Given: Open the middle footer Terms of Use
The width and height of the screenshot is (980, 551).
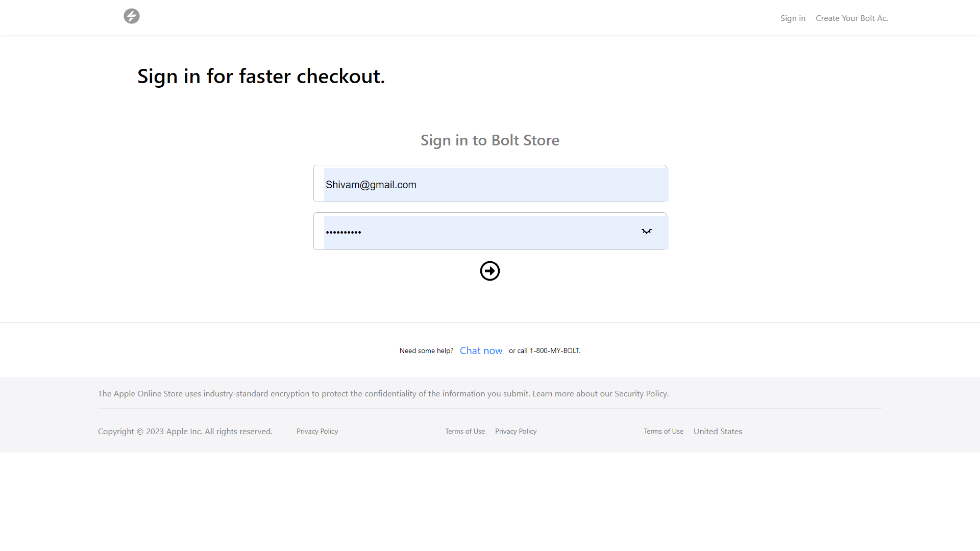Looking at the screenshot, I should click(x=464, y=432).
